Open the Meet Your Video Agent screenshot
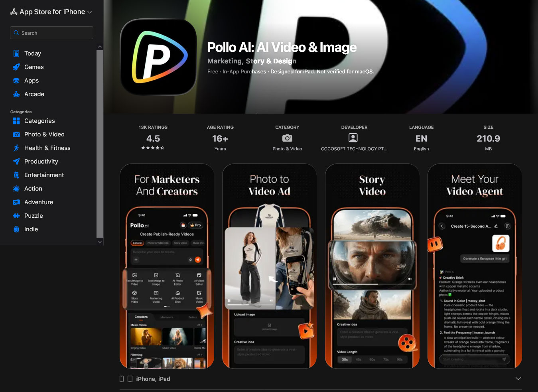The width and height of the screenshot is (538, 392). tap(475, 266)
